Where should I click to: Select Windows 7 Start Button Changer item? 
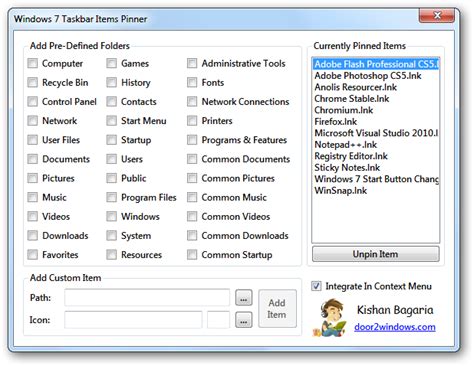point(376,179)
